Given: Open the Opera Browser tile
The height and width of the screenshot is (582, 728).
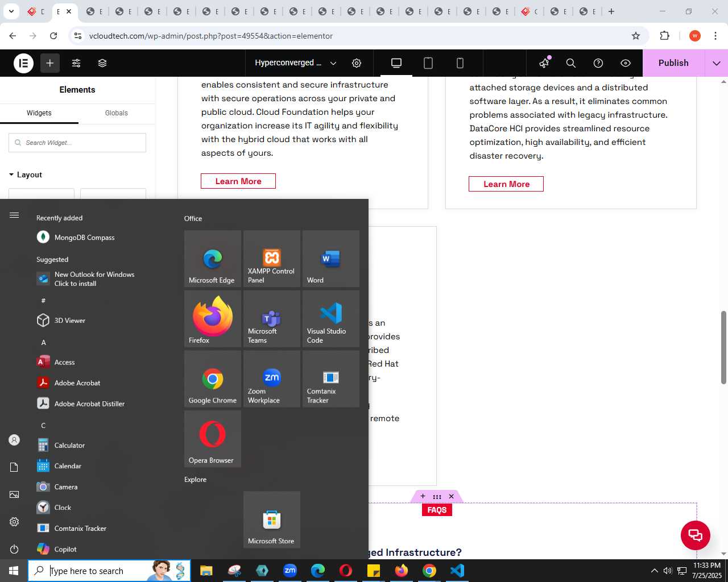Looking at the screenshot, I should 213,439.
